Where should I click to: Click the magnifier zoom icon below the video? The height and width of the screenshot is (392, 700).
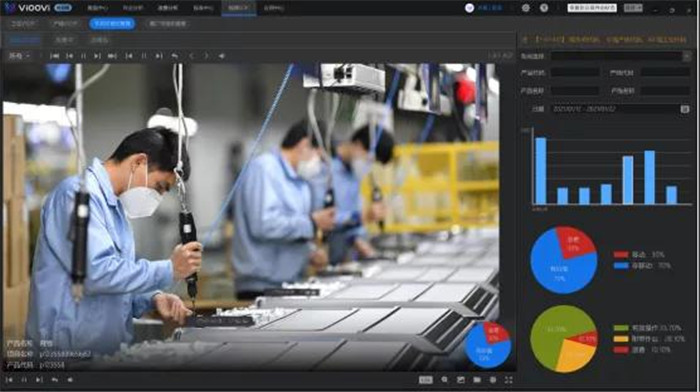coord(445,380)
